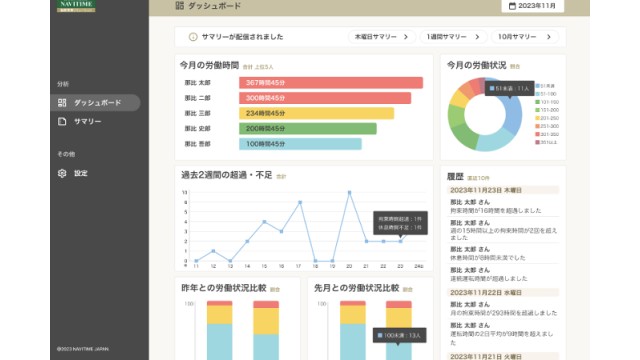Click the NAVITIME logo
640x360 pixels.
pyautogui.click(x=76, y=6)
